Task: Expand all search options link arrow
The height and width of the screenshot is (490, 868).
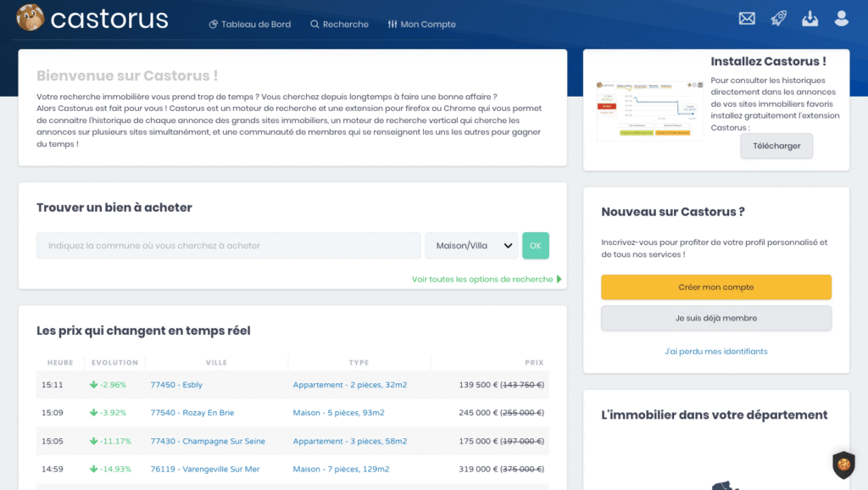Action: [559, 279]
